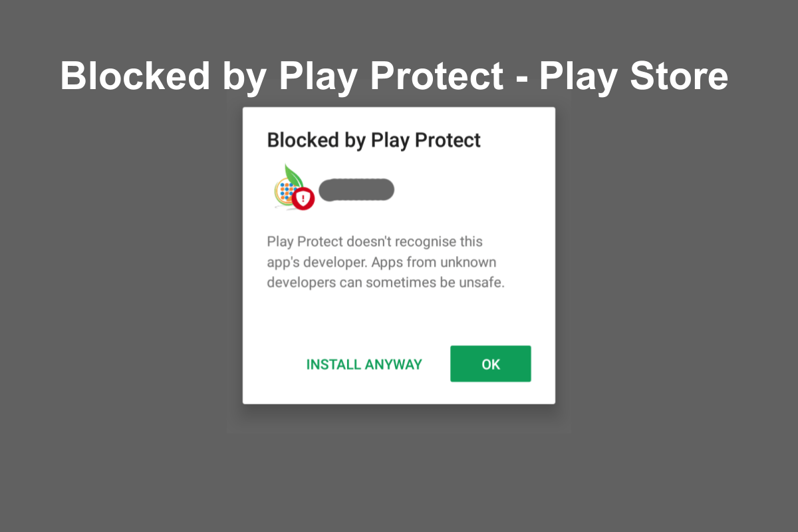Select the Blocked by Play Protect dialog title

[x=373, y=140]
